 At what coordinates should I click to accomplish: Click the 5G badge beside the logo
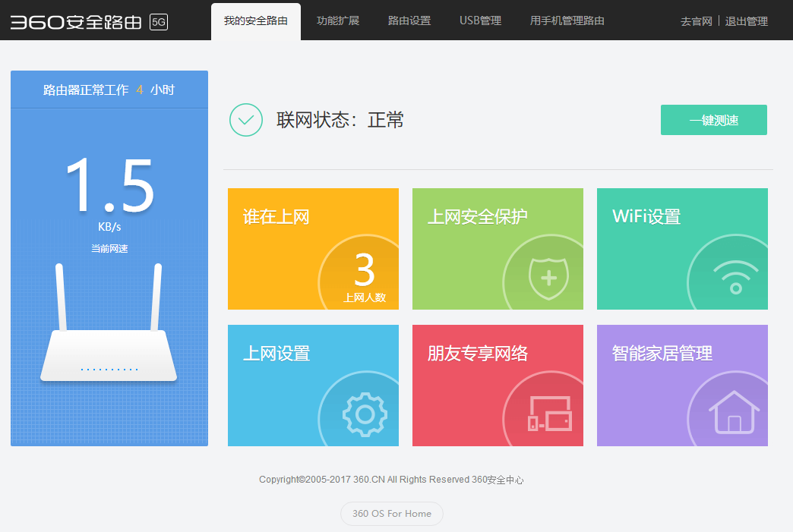pos(159,21)
